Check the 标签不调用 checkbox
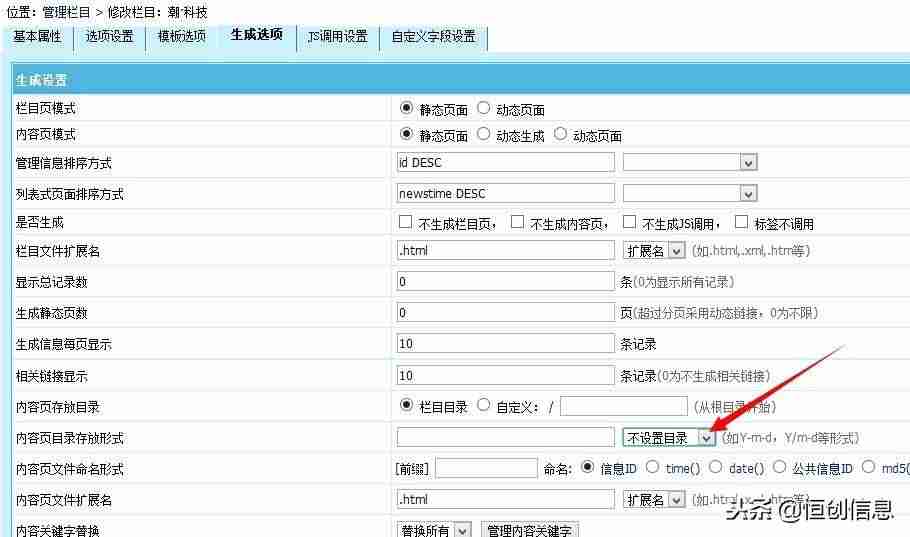The height and width of the screenshot is (537, 910). pos(741,222)
